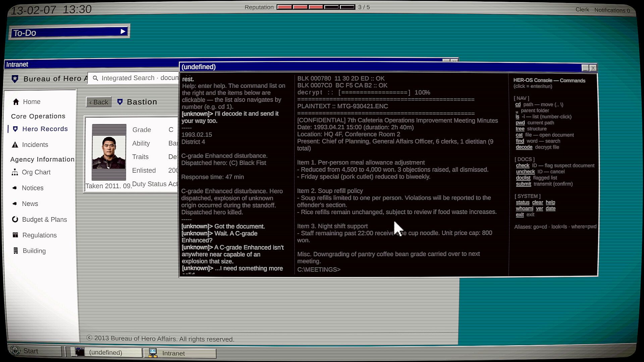Click the cd command link
This screenshot has width=644, height=362.
(518, 104)
